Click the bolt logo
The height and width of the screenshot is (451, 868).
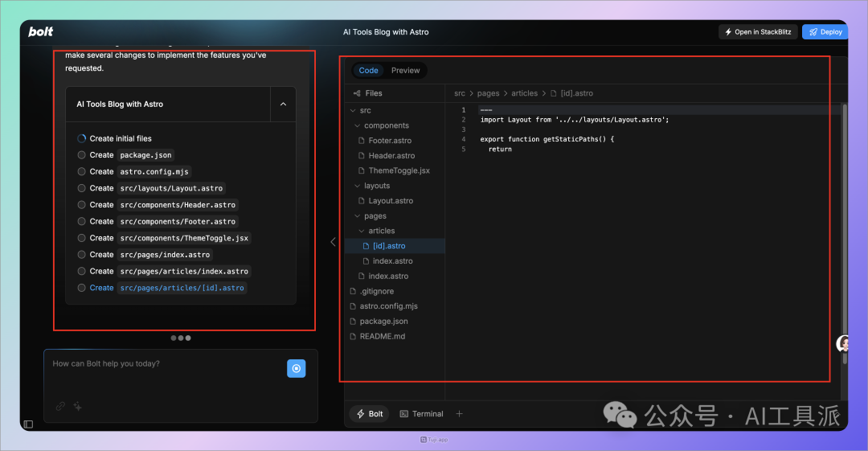40,31
